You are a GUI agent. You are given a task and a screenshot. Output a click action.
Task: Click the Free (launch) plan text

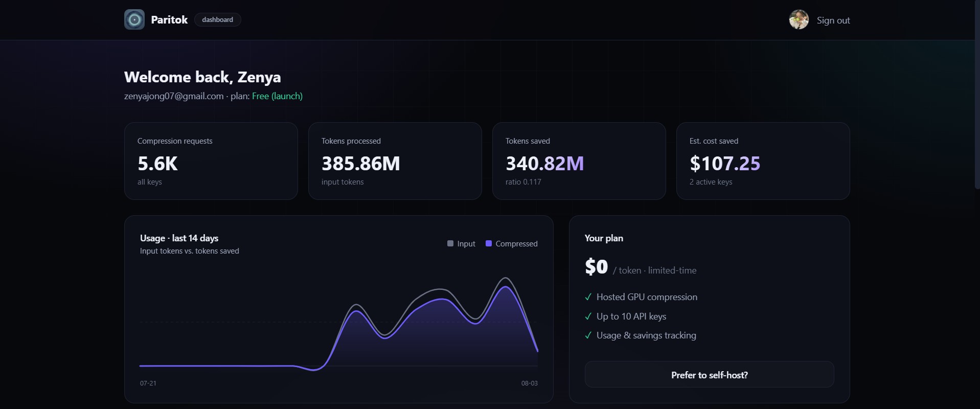(x=277, y=96)
